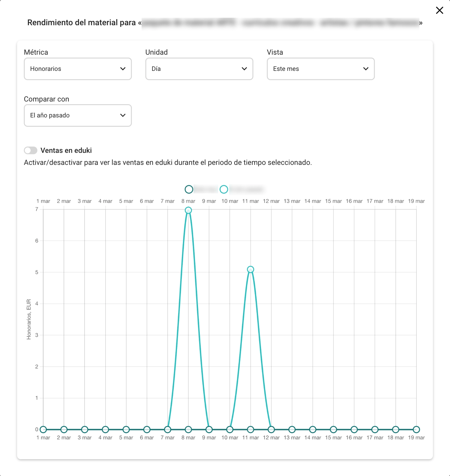The width and height of the screenshot is (450, 476).
Task: Click the baseline point at 17 mar
Action: point(375,429)
